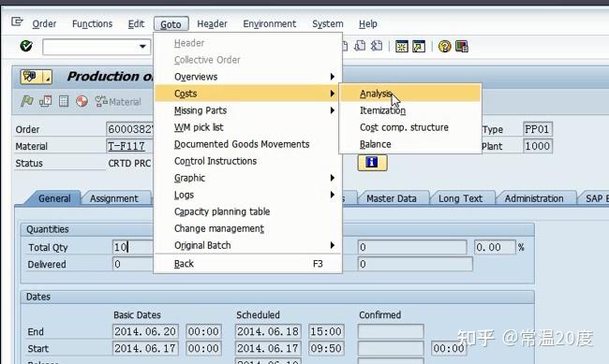Image resolution: width=609 pixels, height=364 pixels.
Task: Choose Itemization in the Costs submenu
Action: pyautogui.click(x=410, y=110)
